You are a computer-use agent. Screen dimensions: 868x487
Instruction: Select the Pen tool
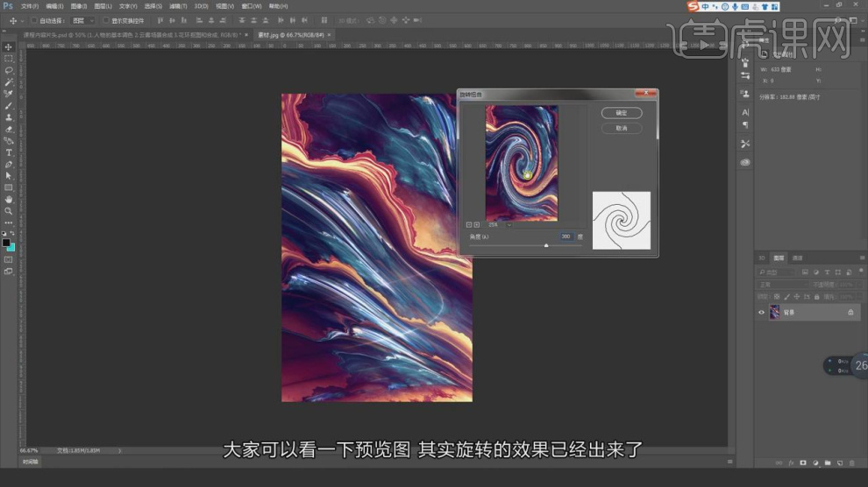click(x=8, y=164)
